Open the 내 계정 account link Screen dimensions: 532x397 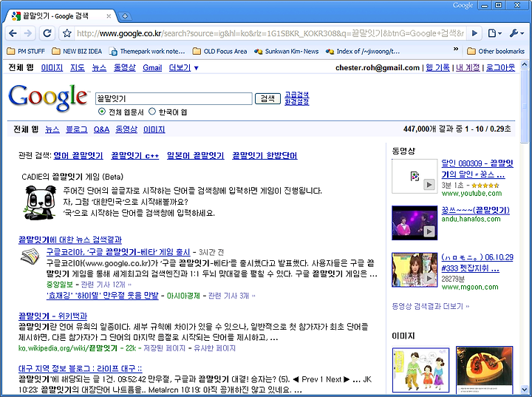pos(468,67)
